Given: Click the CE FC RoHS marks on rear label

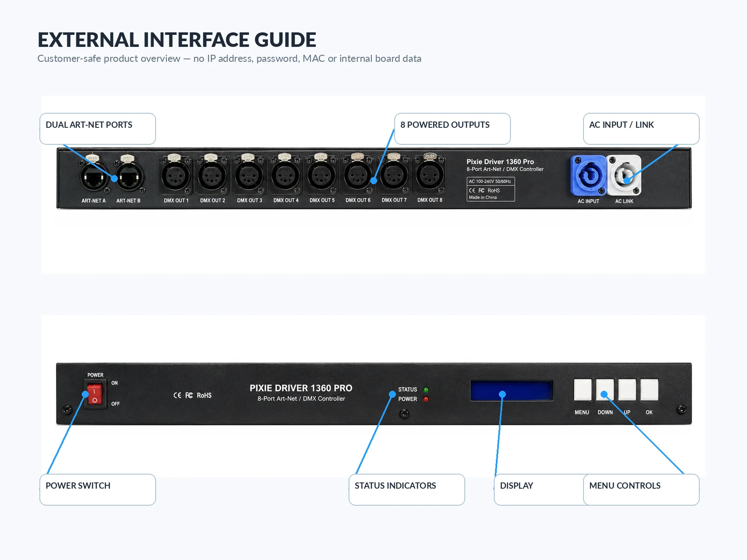Looking at the screenshot, I should point(484,190).
